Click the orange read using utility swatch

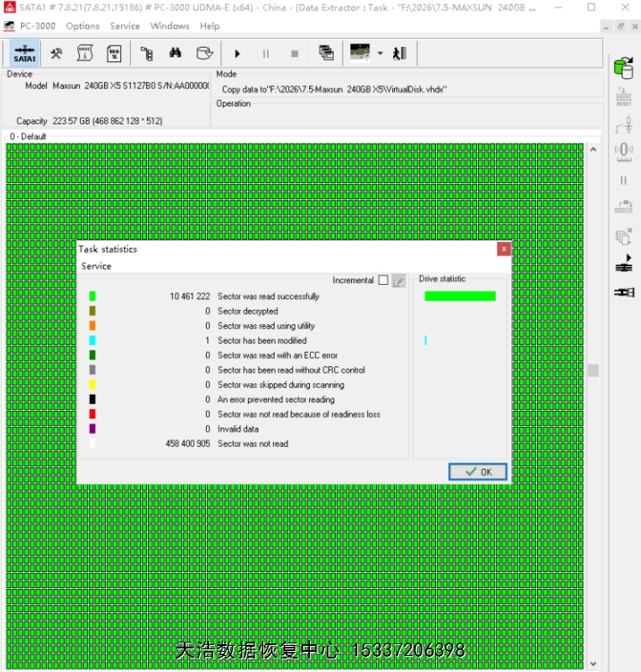pos(92,326)
